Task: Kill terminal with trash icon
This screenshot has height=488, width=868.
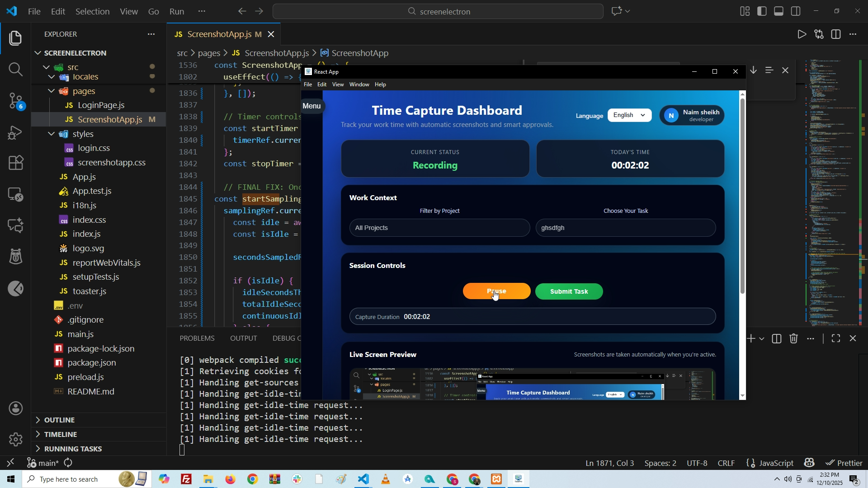Action: 793,338
